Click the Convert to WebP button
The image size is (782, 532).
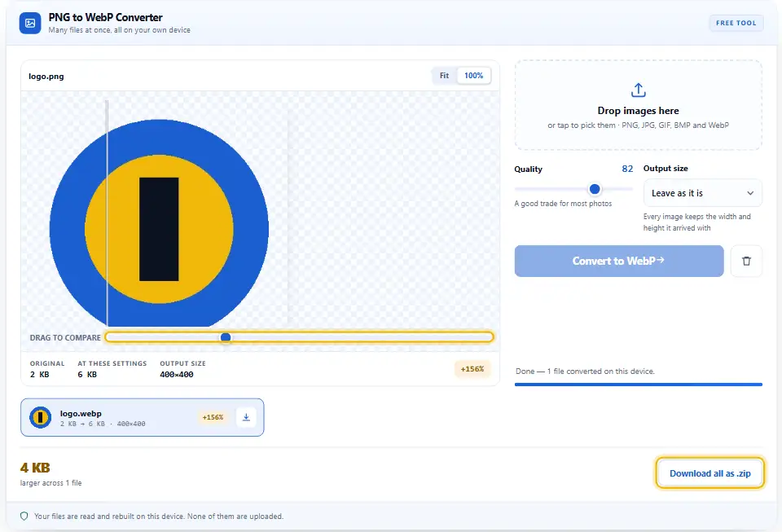pos(619,261)
